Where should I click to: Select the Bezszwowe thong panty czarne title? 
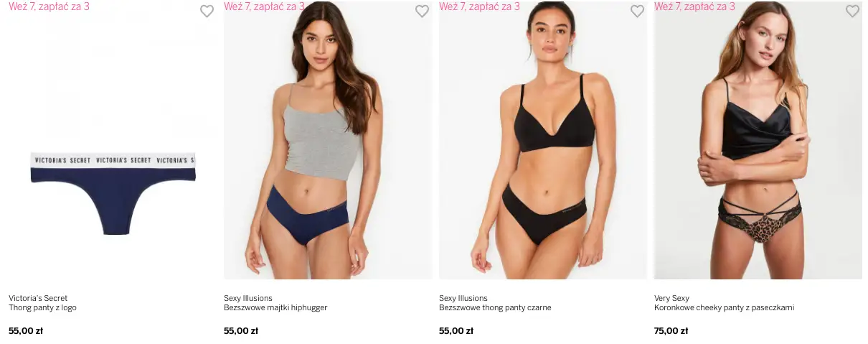click(x=495, y=308)
